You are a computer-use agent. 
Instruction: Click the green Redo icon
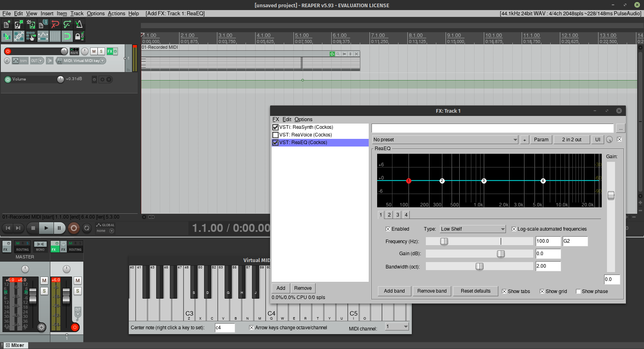pos(67,25)
